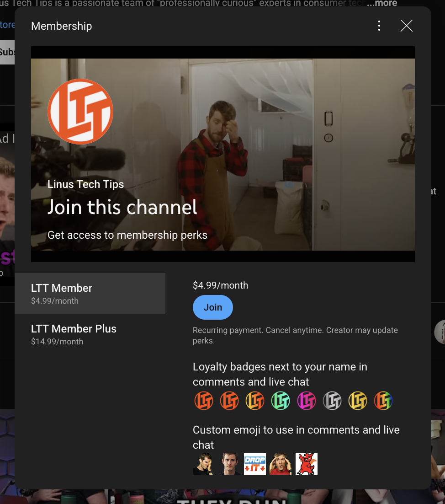Select the shocked Linus custom emoji
This screenshot has height=504, width=445.
point(281,463)
